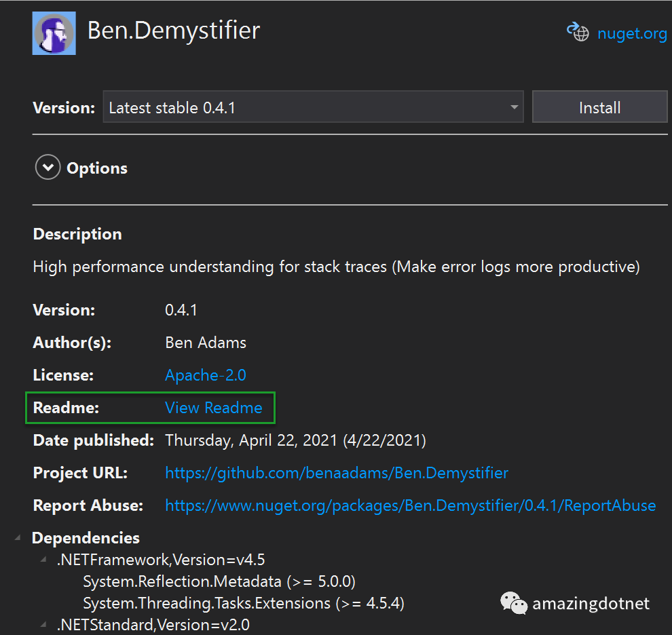Collapse the .NETFramework,Version=v4.5 node
672x635 pixels.
pyautogui.click(x=43, y=559)
